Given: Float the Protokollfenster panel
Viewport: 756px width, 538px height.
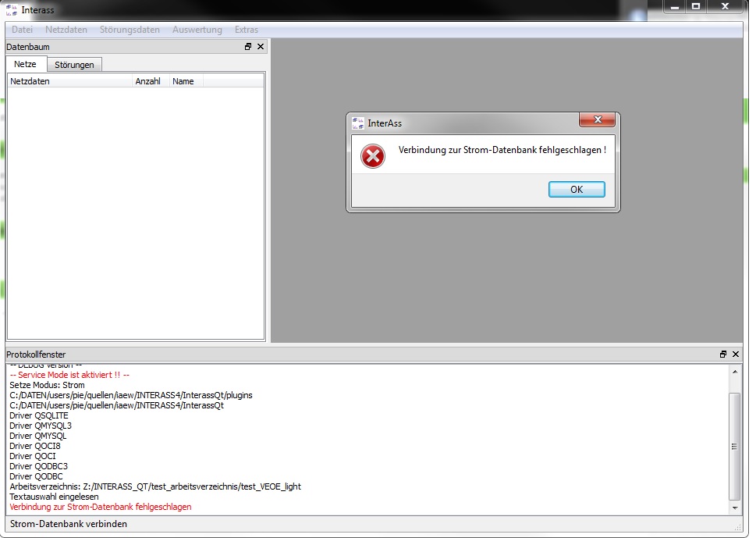Looking at the screenshot, I should [x=723, y=355].
